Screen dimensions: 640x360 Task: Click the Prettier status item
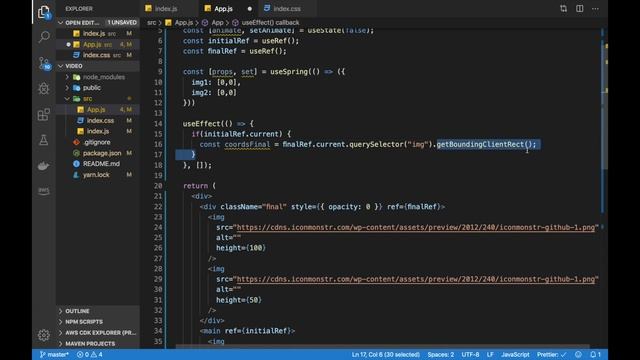click(551, 354)
